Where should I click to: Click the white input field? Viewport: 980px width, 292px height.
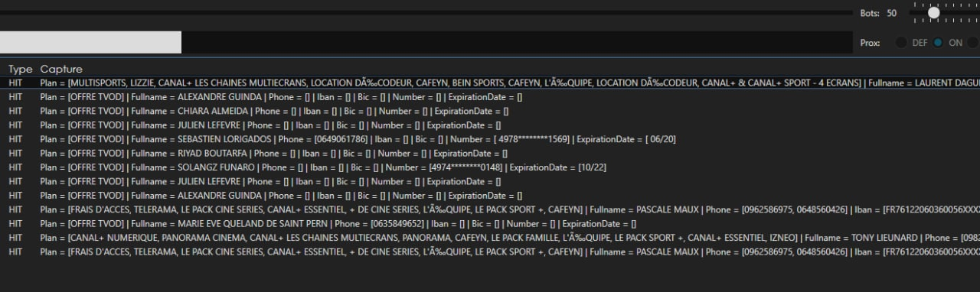click(90, 42)
